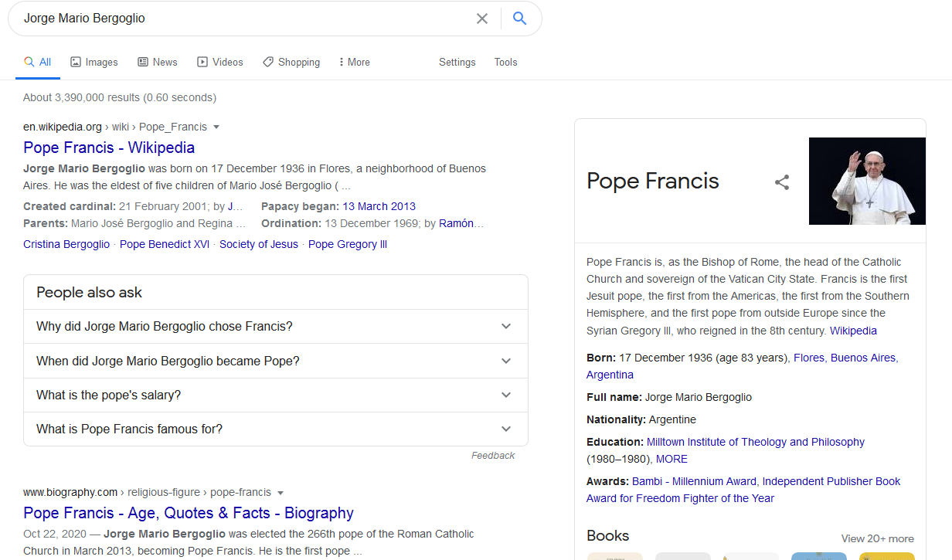Expand the pope's salary question
The height and width of the screenshot is (560, 952).
click(275, 395)
